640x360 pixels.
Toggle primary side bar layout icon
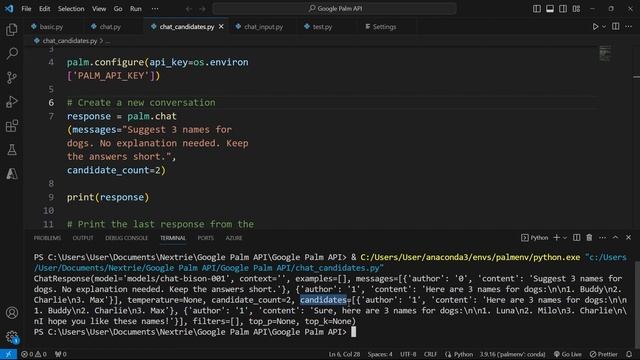click(x=537, y=9)
